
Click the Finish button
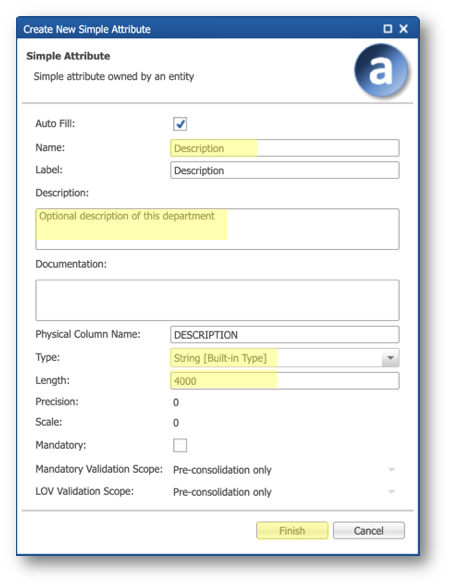[x=292, y=530]
